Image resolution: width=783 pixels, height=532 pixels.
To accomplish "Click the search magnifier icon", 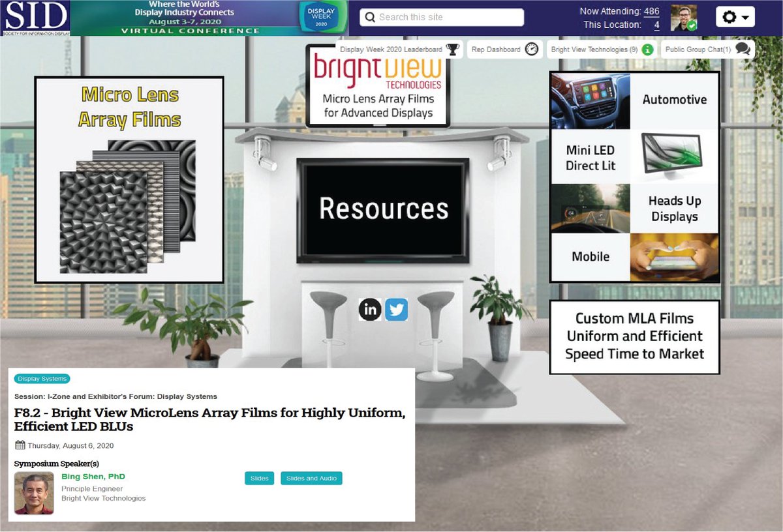I will tap(370, 18).
